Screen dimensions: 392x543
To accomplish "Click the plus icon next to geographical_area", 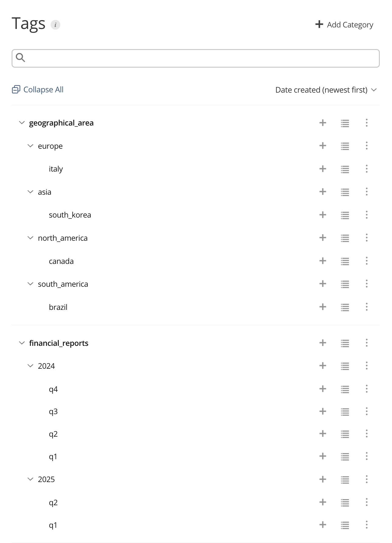I will [x=322, y=123].
